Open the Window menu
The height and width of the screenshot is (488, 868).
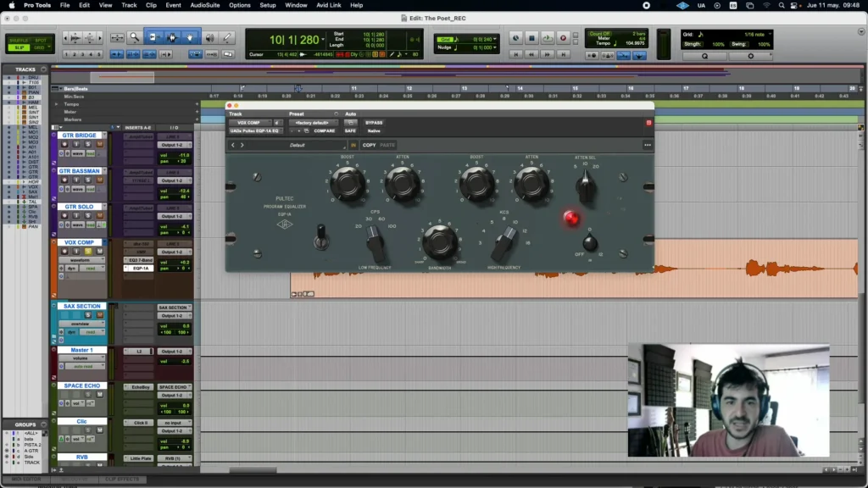click(x=296, y=6)
